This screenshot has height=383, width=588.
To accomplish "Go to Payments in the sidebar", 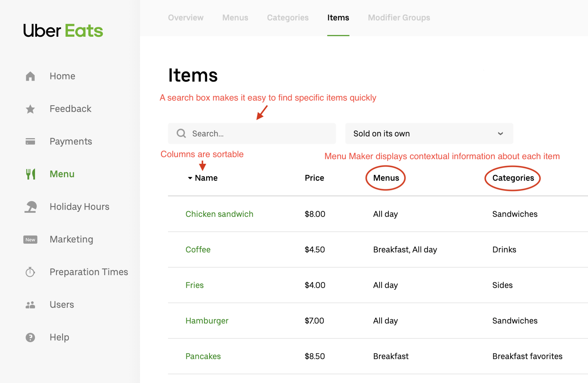I will [x=71, y=141].
